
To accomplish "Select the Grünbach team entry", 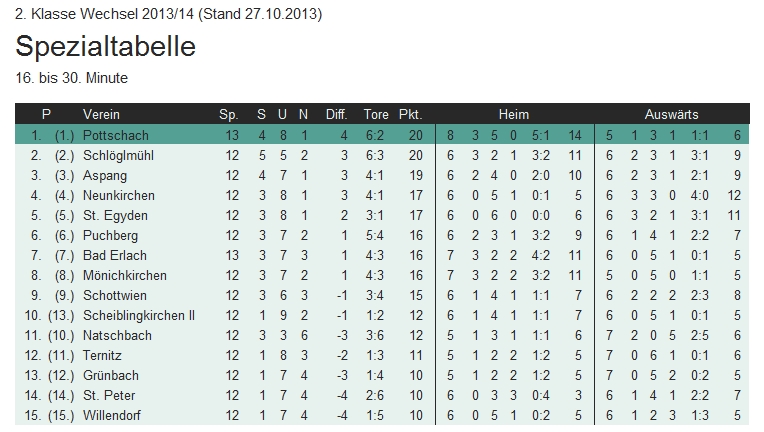I will (x=111, y=375).
